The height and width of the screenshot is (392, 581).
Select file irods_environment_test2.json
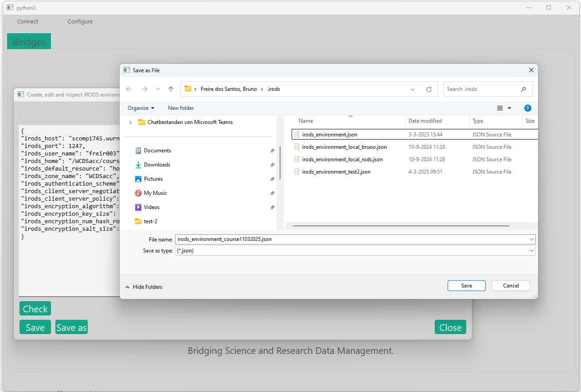336,172
